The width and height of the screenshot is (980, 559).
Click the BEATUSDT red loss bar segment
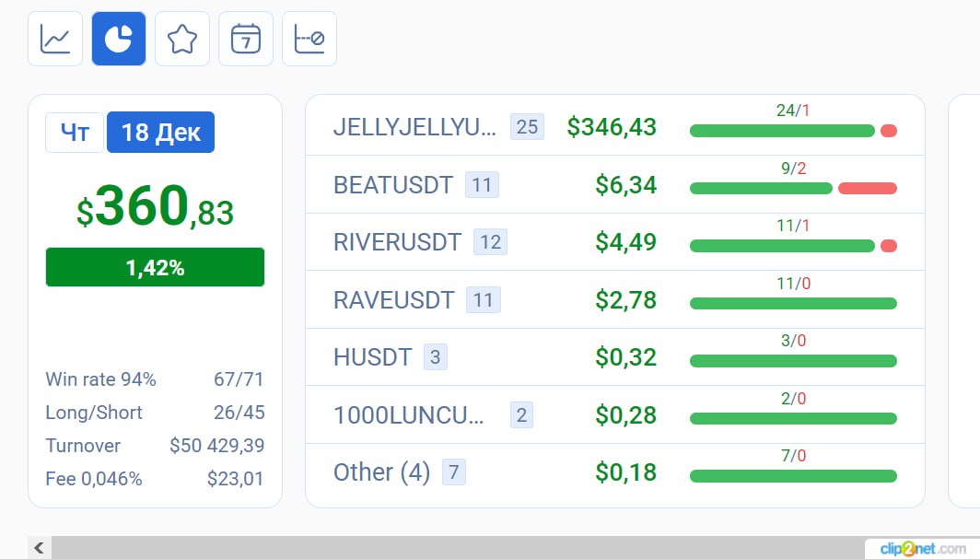click(x=868, y=189)
